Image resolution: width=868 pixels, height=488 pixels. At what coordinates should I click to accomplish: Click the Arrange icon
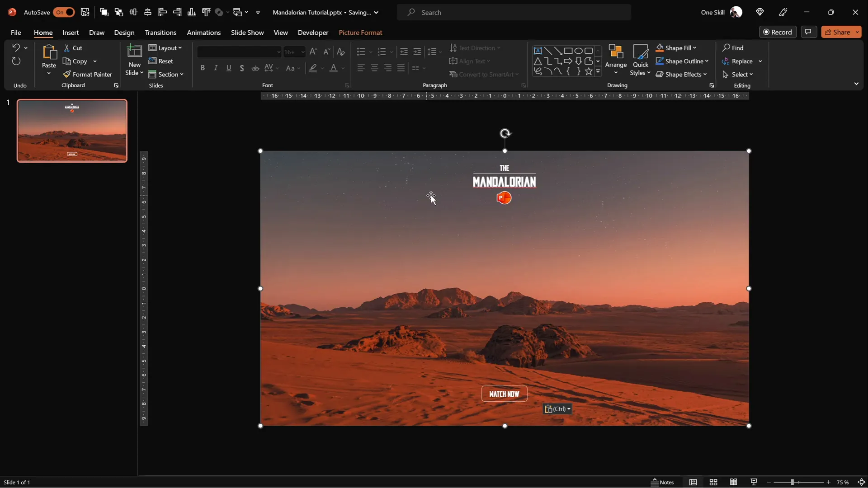616,52
